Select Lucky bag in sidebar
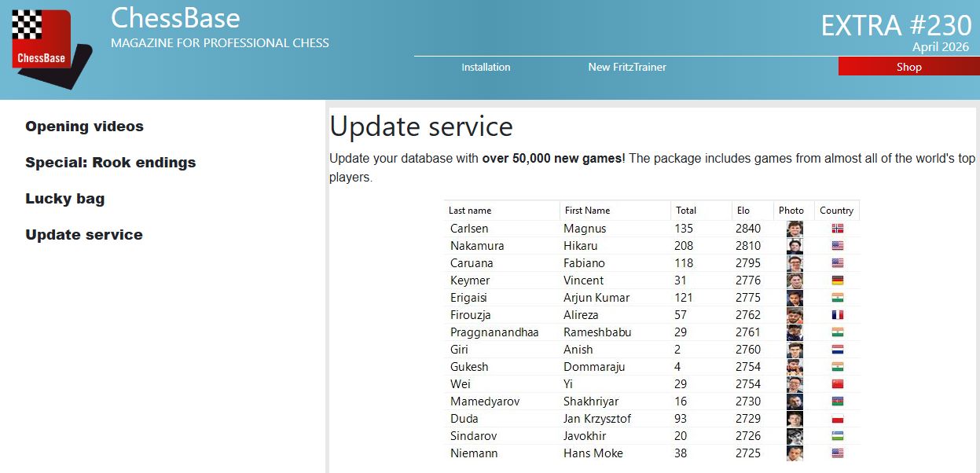The image size is (980, 473). point(64,199)
